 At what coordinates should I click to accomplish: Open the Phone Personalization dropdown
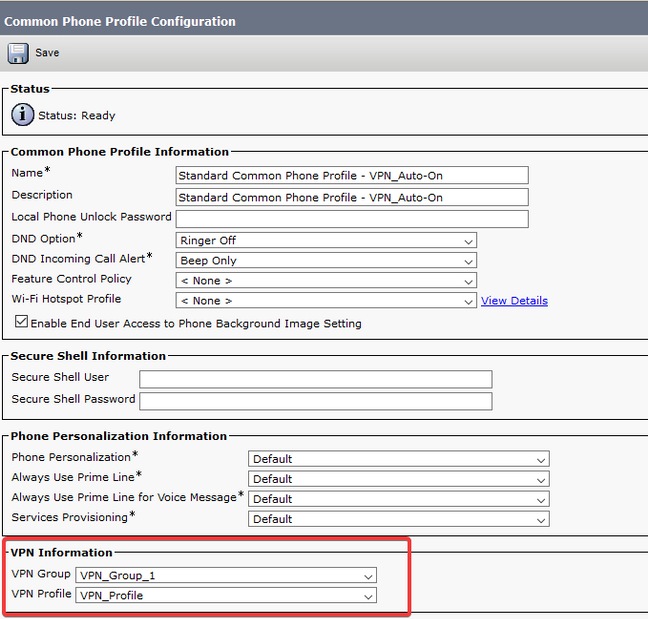pos(398,459)
